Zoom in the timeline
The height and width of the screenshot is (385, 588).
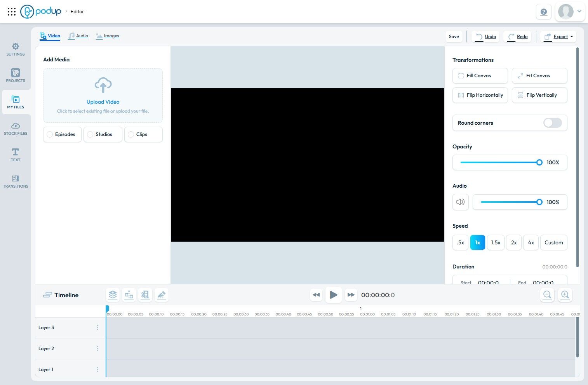point(565,295)
